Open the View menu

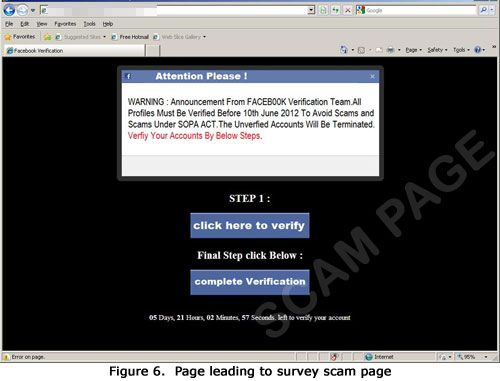coord(42,24)
